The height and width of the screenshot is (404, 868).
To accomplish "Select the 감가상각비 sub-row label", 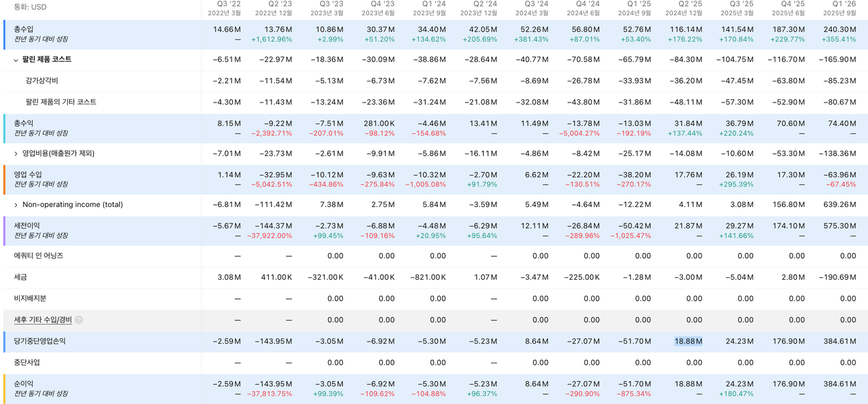I will click(x=41, y=81).
